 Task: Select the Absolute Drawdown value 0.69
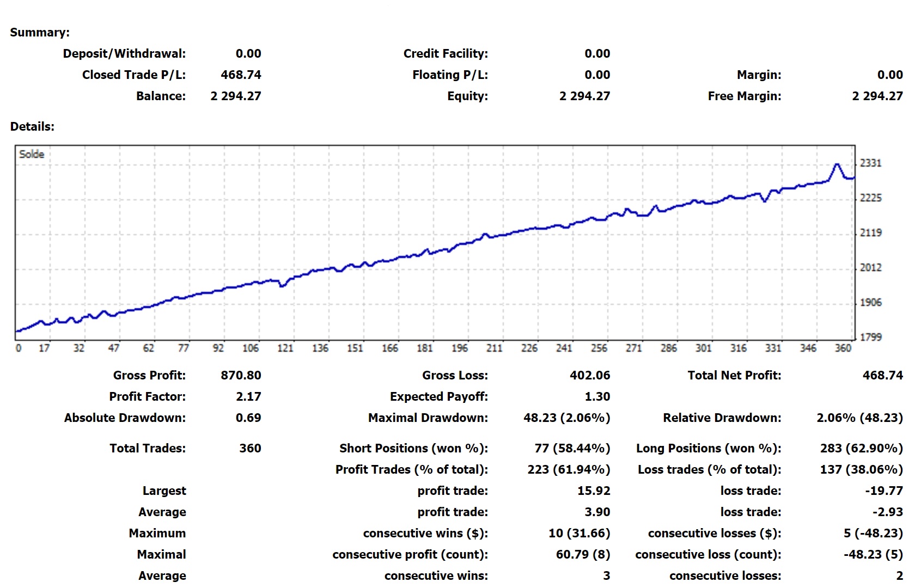248,418
